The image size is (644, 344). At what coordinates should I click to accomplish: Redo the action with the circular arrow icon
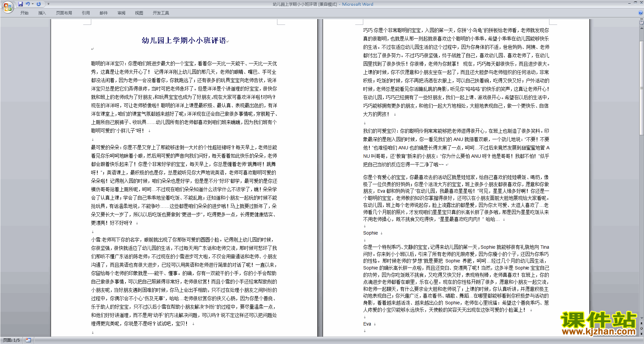pos(39,4)
